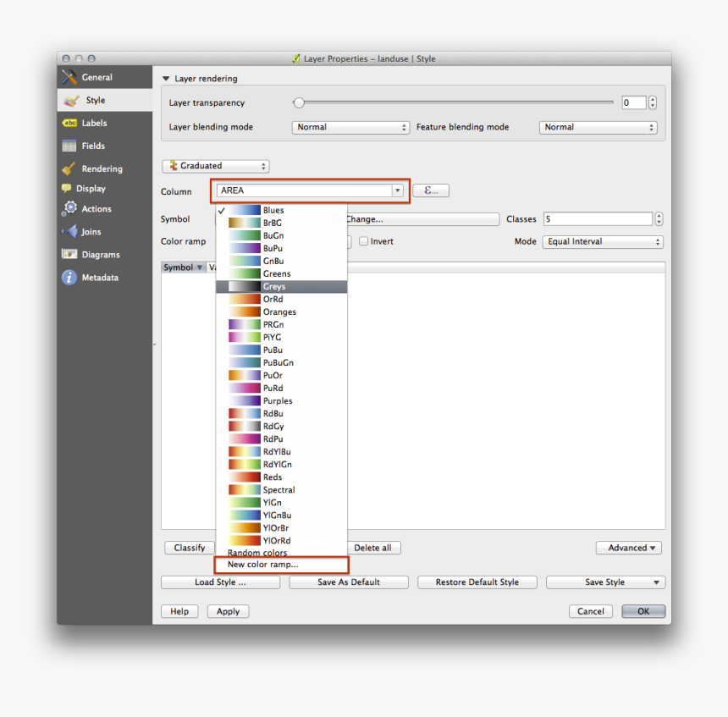Toggle the Invert checkbox
Viewport: 728px width, 717px height.
[363, 241]
